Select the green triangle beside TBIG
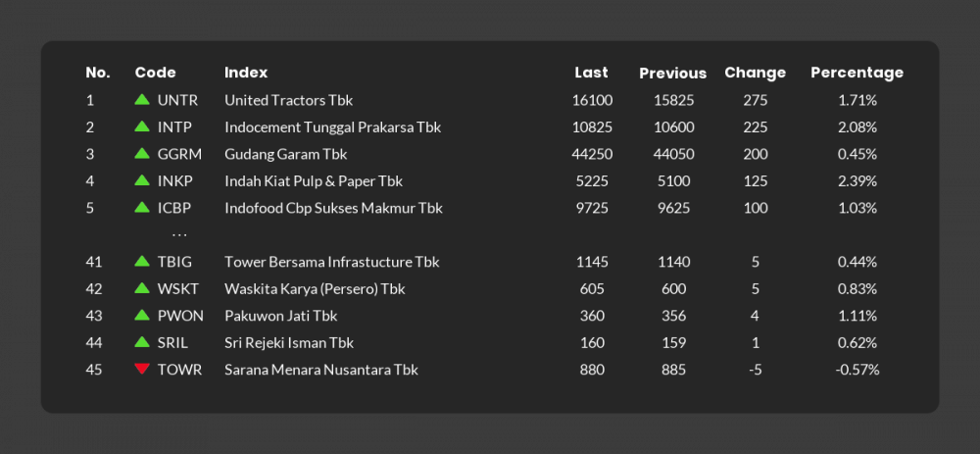This screenshot has height=454, width=980. pyautogui.click(x=142, y=262)
